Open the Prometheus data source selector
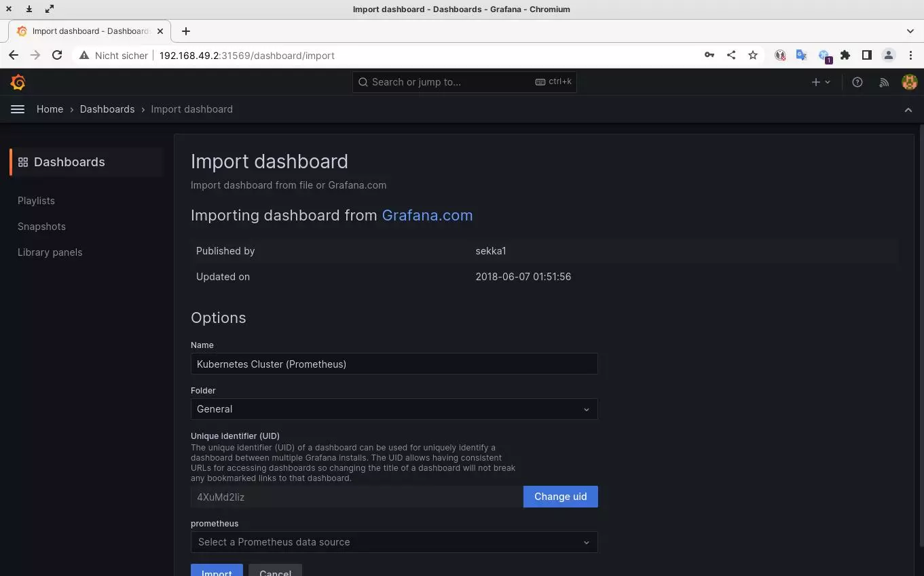 click(x=394, y=542)
